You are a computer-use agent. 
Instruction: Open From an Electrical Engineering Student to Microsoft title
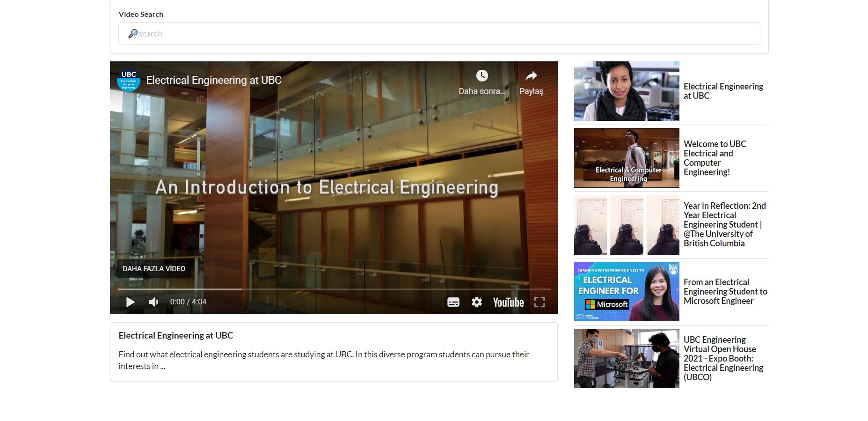point(725,291)
